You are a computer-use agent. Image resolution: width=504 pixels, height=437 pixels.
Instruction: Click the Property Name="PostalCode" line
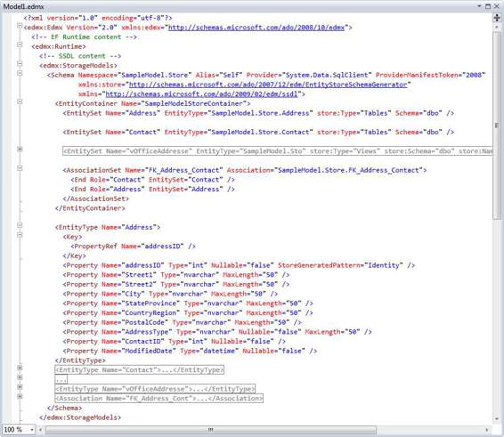coord(183,322)
